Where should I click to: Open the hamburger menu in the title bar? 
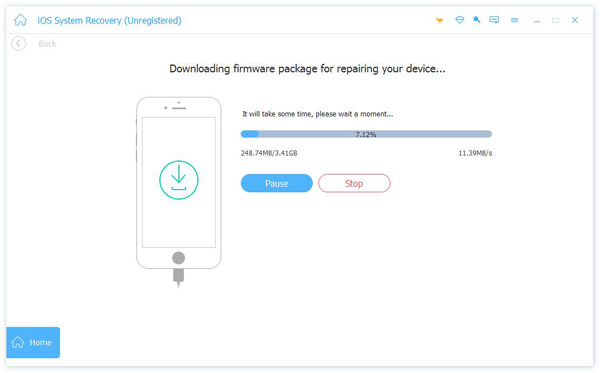point(514,20)
